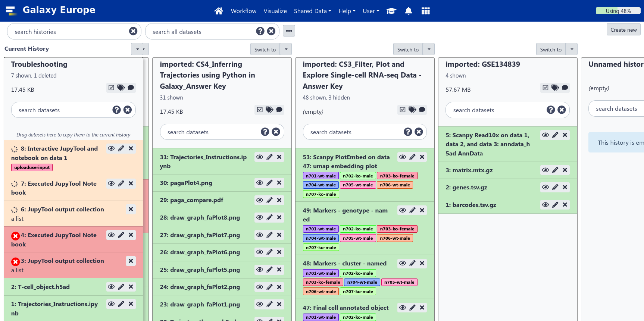
Task: Toggle dataset selection in Troubleshooting history
Action: 111,88
